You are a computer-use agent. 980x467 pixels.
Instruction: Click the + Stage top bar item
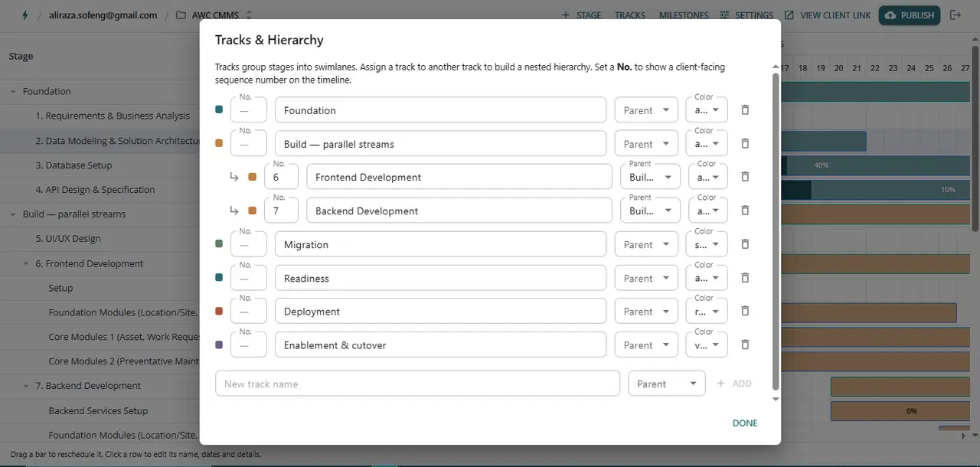click(x=581, y=15)
